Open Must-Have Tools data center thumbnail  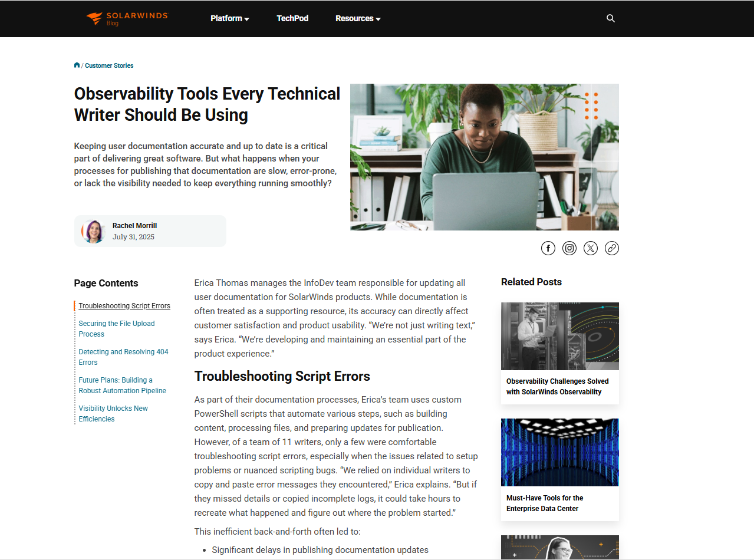click(560, 452)
